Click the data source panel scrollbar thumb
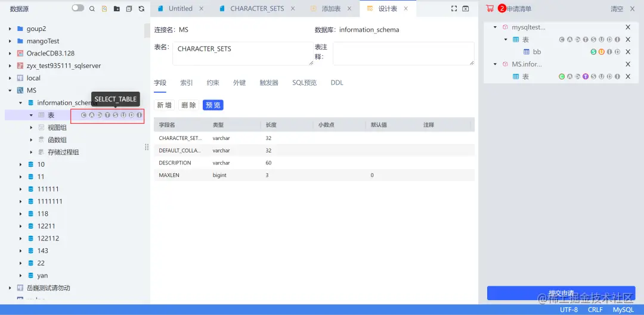This screenshot has width=644, height=315. (147, 30)
